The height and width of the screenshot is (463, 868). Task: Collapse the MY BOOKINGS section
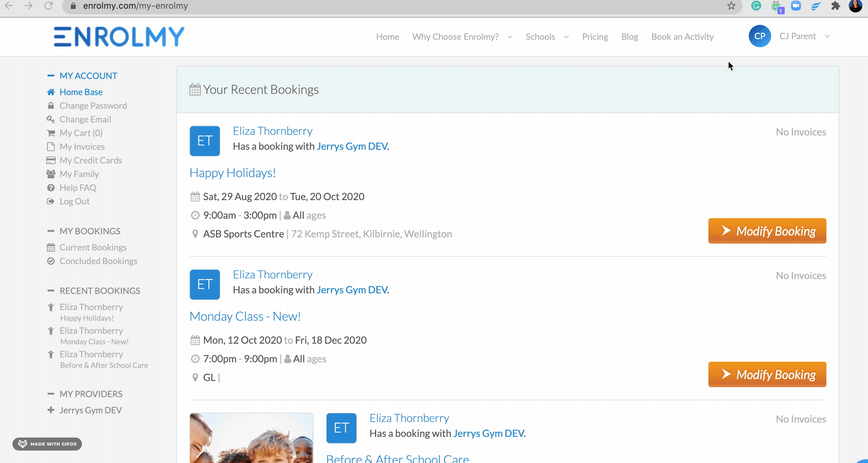[x=51, y=231]
